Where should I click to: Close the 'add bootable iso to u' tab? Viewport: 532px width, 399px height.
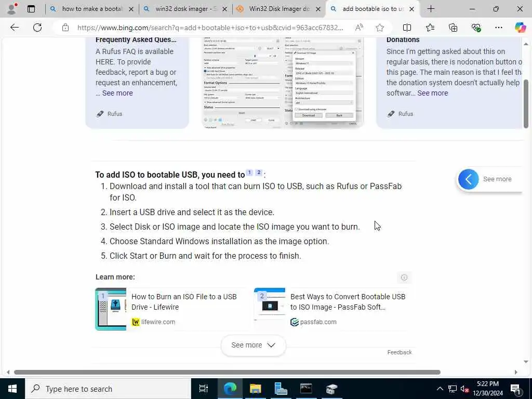411,9
